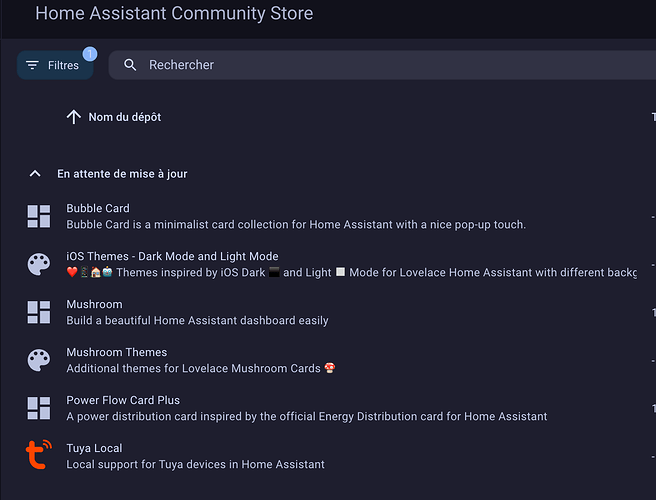
Task: Sort by Nom du dépôt column header
Action: [x=125, y=117]
